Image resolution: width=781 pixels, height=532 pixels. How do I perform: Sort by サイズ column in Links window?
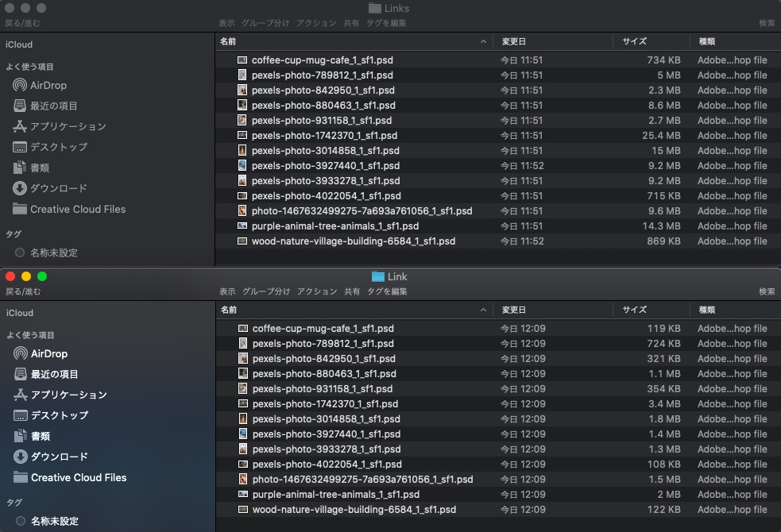[651, 41]
